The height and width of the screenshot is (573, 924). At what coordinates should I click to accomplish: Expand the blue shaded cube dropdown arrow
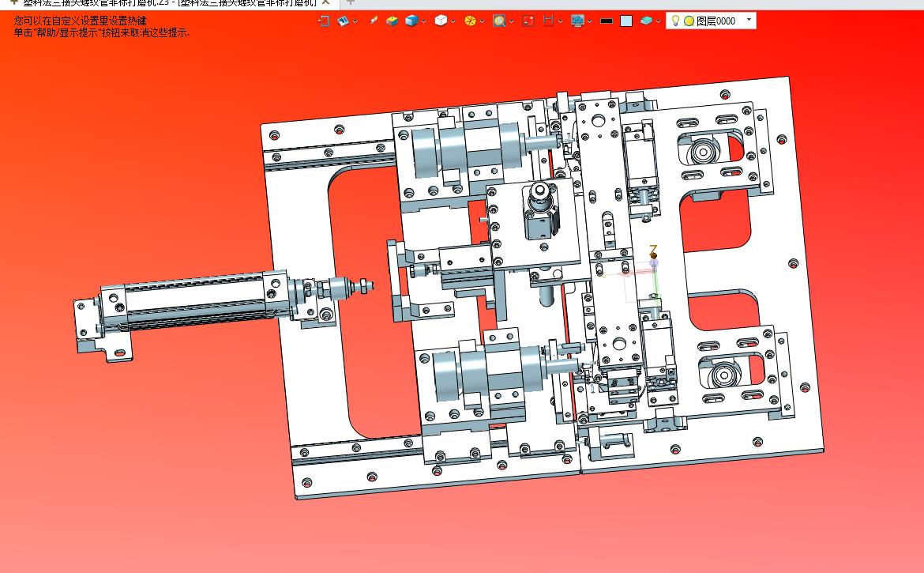[424, 21]
